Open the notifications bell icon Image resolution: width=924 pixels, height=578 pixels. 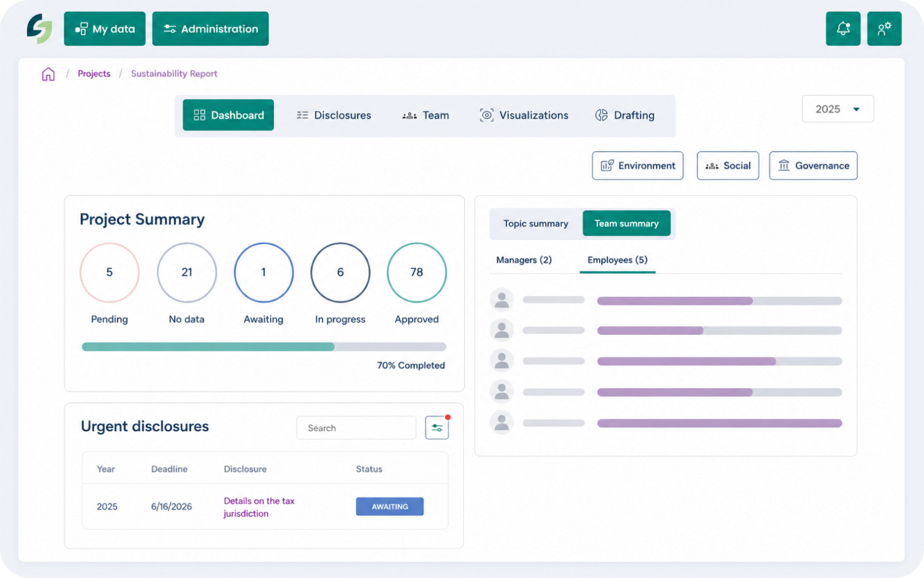tap(843, 28)
